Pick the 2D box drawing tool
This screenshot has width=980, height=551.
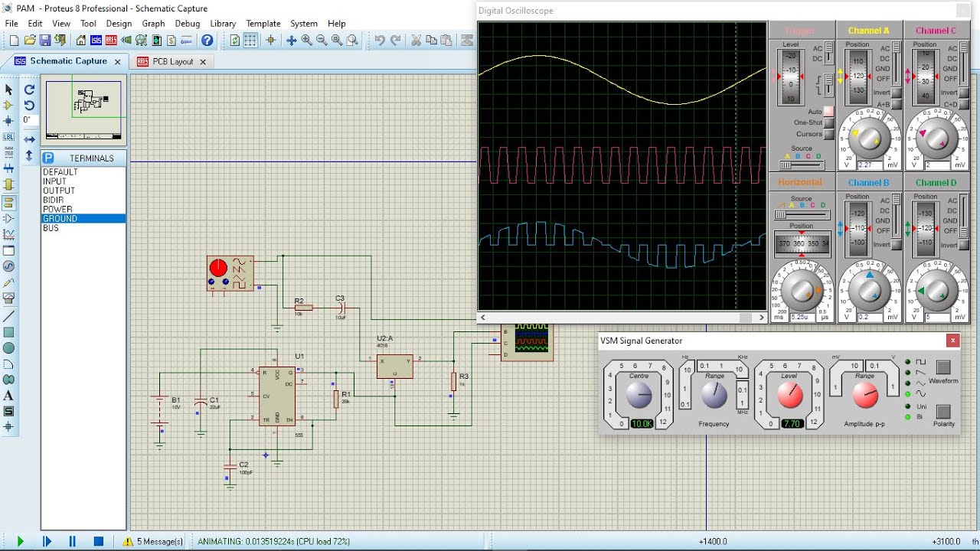8,332
